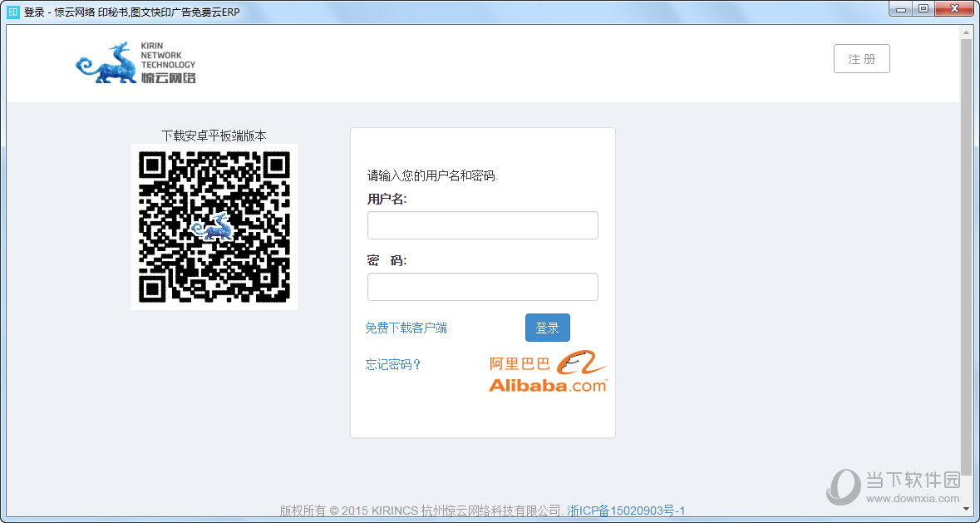Click the 请输入您的用户名和密码 prompt text
The width and height of the screenshot is (980, 523).
[432, 175]
